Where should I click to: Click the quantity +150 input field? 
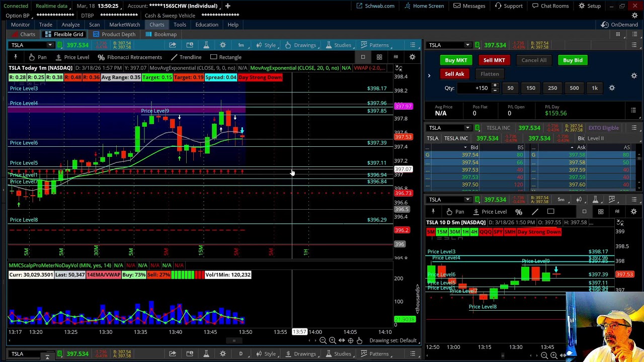[474, 88]
